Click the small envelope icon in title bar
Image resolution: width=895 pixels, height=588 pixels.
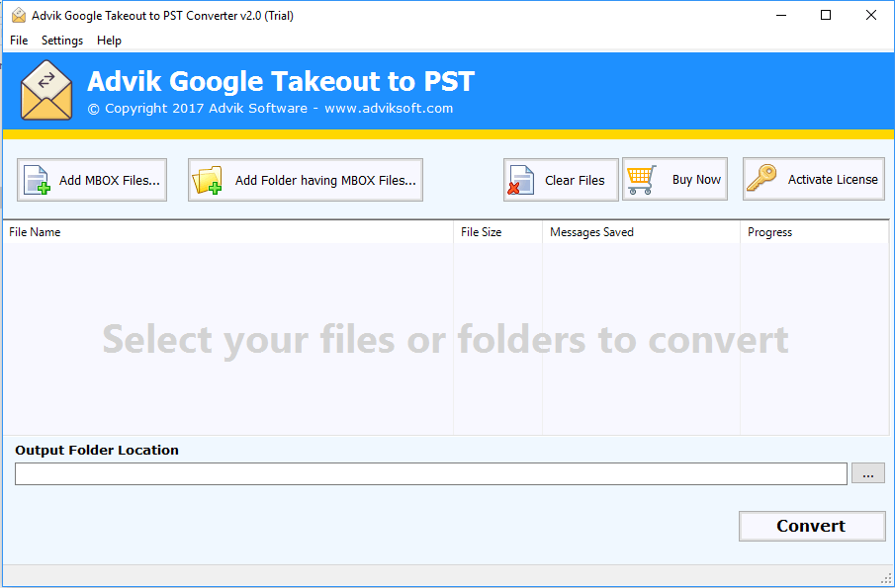[19, 16]
